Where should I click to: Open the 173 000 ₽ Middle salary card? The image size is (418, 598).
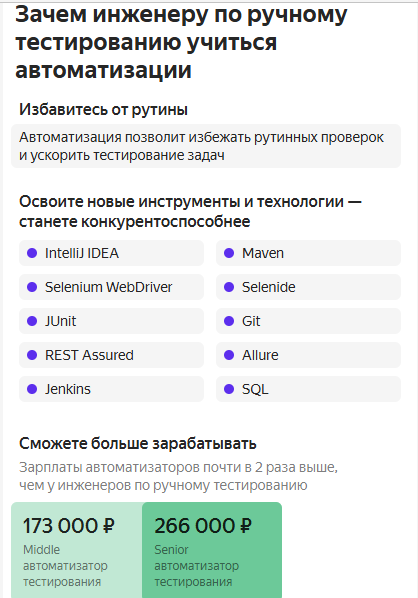tap(77, 550)
